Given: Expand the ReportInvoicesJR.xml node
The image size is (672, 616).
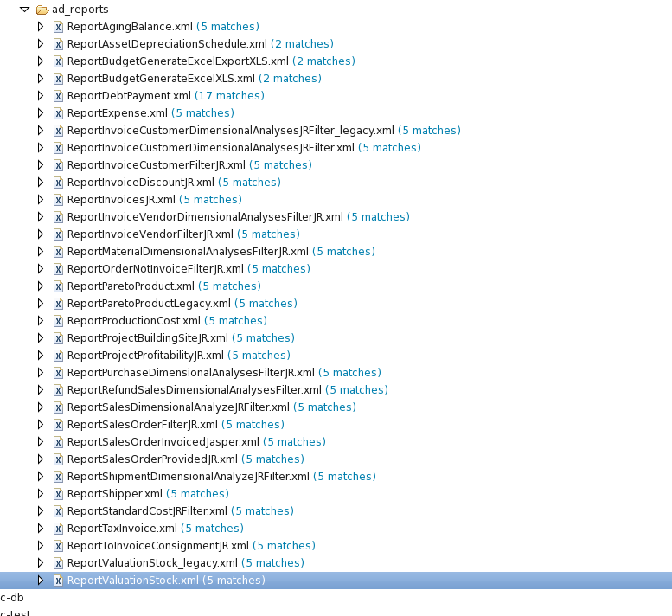Looking at the screenshot, I should pyautogui.click(x=40, y=200).
